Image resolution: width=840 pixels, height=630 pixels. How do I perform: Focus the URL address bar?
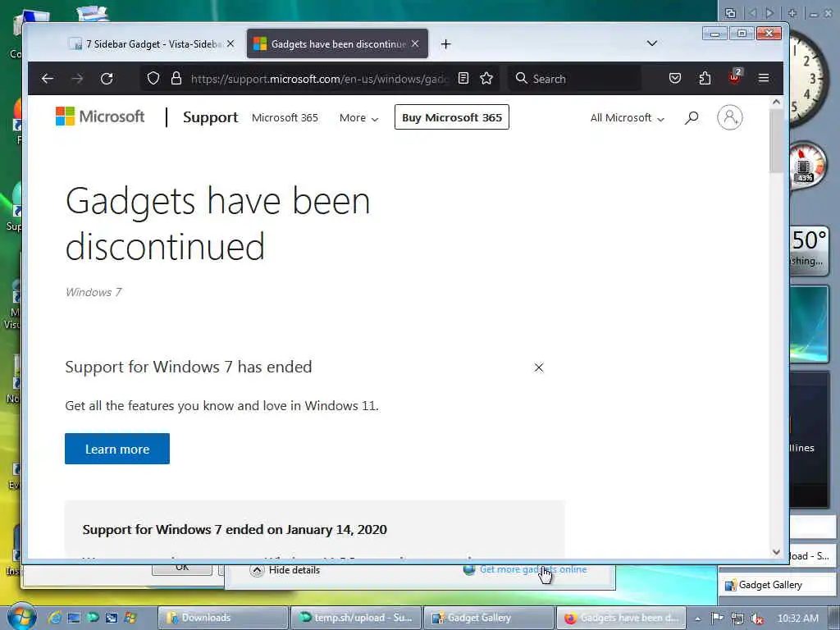tap(319, 79)
